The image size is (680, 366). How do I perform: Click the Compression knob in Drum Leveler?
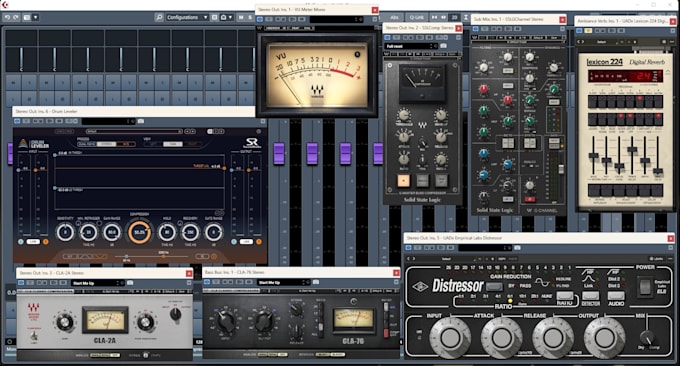(139, 232)
